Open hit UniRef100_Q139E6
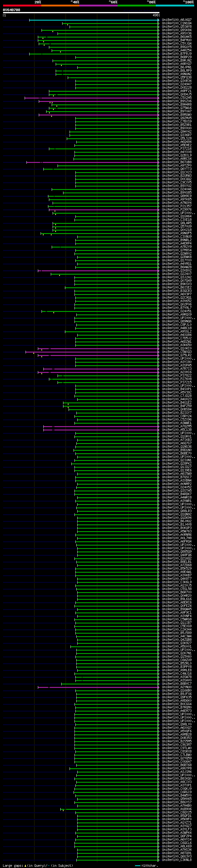The image size is (197, 868). [x=176, y=470]
